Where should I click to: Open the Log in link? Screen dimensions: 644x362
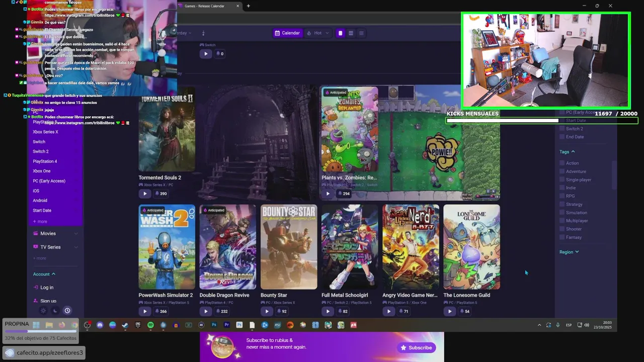(43, 288)
